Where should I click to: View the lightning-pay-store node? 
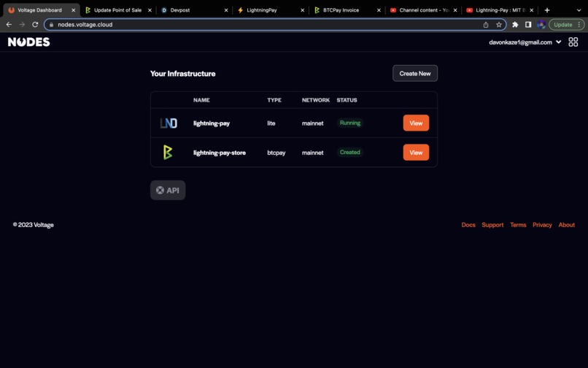(416, 153)
